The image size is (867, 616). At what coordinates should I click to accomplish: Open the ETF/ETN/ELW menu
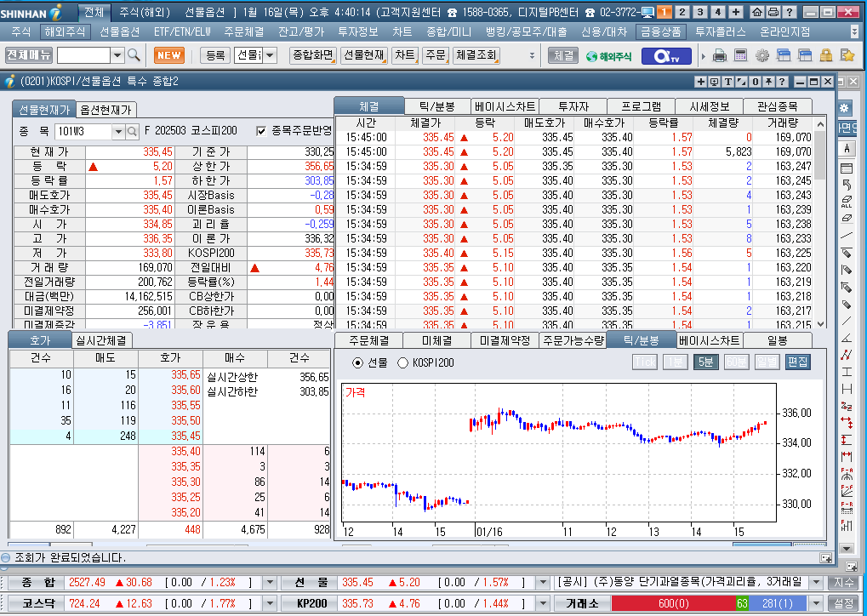coord(182,32)
